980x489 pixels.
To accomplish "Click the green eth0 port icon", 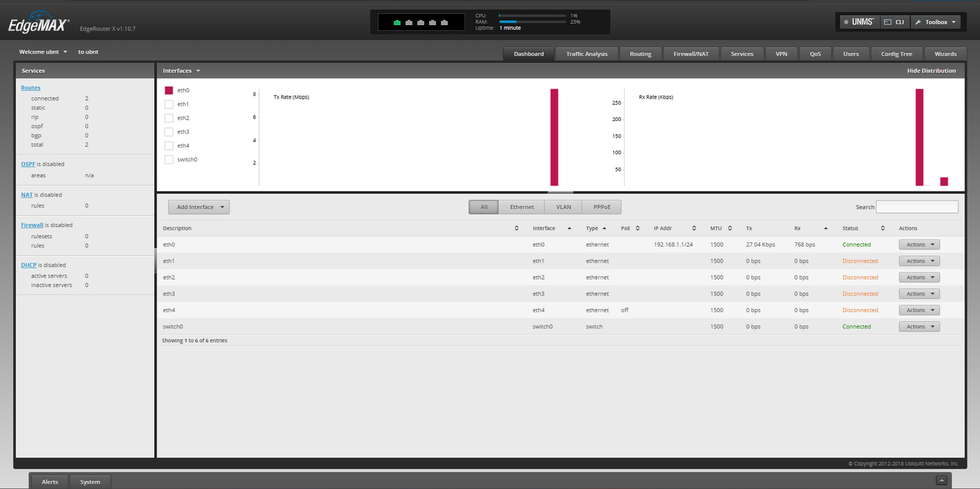I will coord(397,22).
